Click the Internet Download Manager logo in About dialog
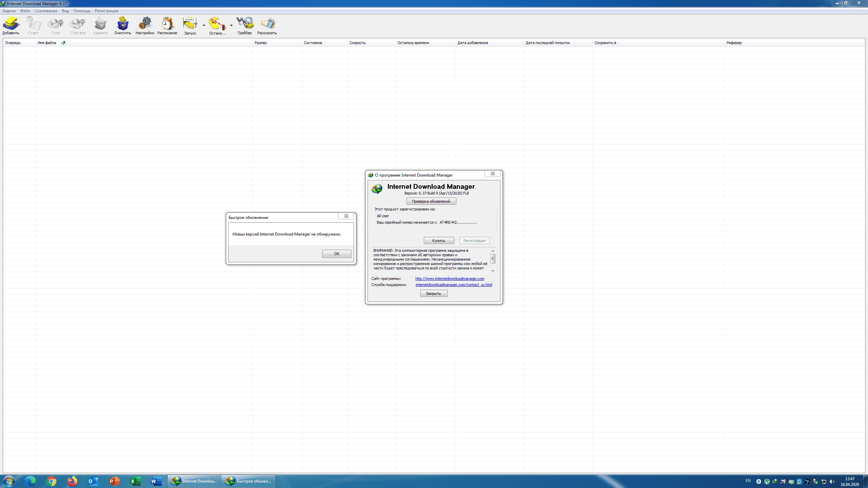This screenshot has height=488, width=868. (x=377, y=189)
